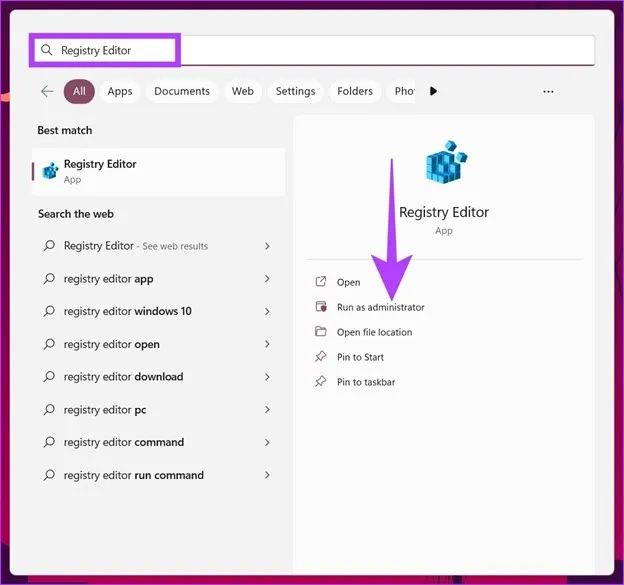Expand chevron for 'registry editor pc'
624x585 pixels.
267,410
